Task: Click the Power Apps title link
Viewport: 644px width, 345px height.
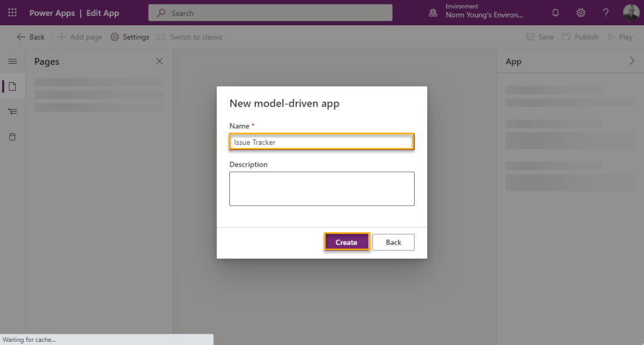Action: (x=52, y=13)
